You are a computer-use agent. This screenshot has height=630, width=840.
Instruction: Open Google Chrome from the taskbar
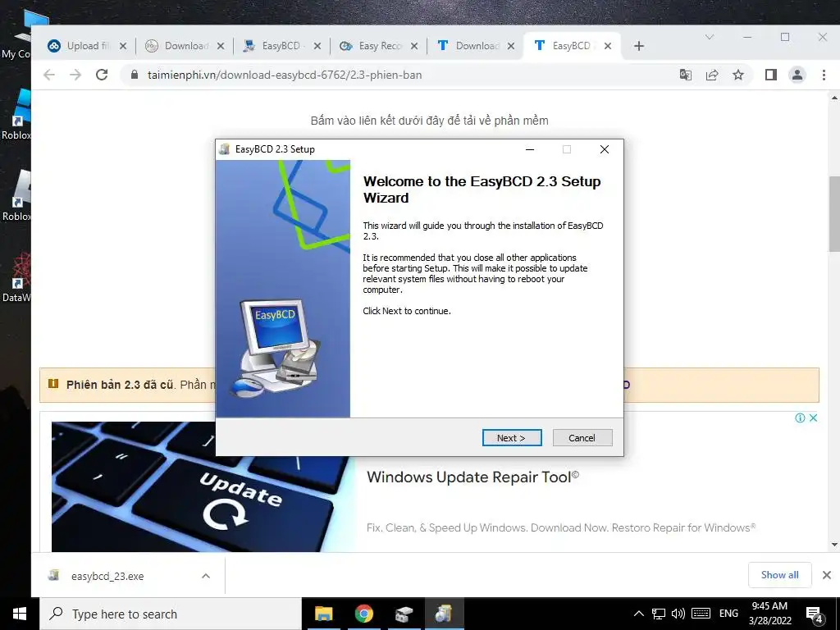pyautogui.click(x=363, y=614)
